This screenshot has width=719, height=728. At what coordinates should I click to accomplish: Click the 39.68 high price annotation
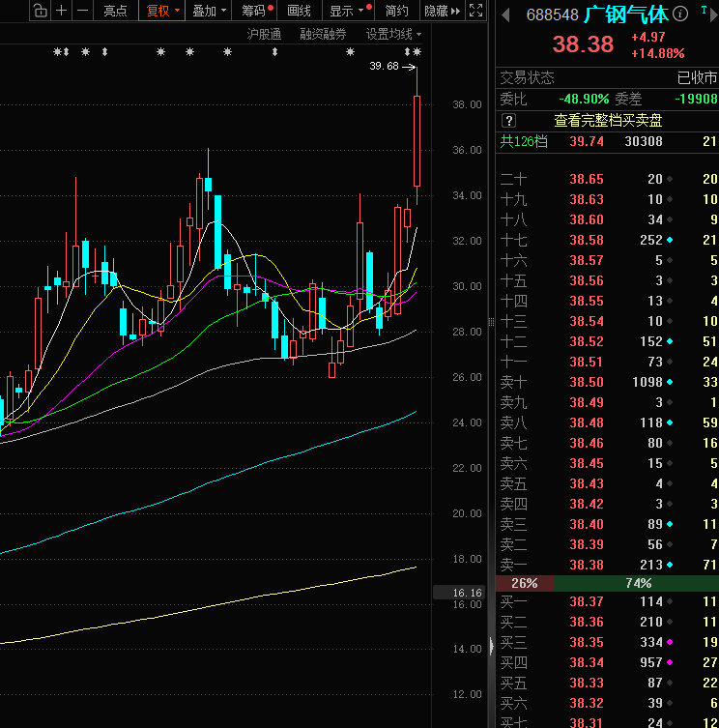tap(384, 67)
